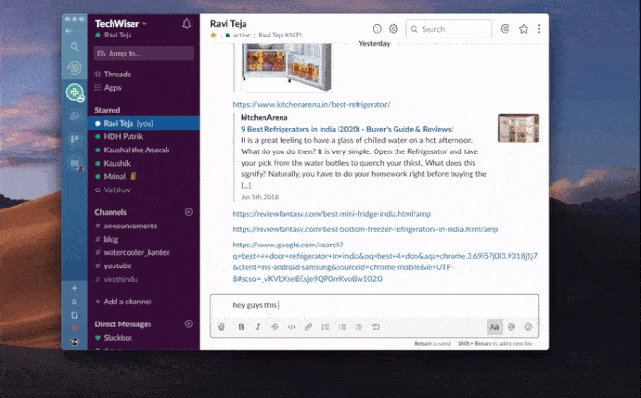The width and height of the screenshot is (641, 398).
Task: Toggle blockquote formatting
Action: tap(359, 327)
